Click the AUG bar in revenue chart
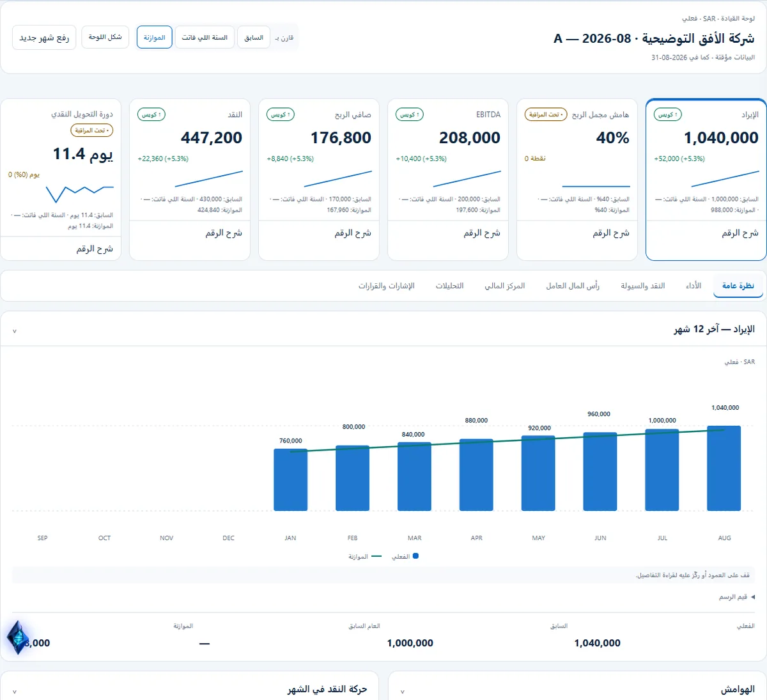The width and height of the screenshot is (767, 700). coord(724,469)
